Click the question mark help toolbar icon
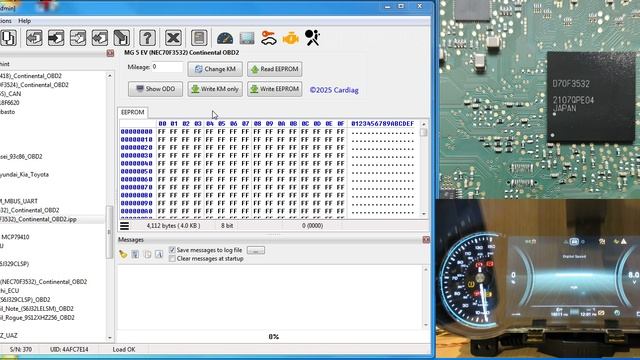Viewport: 640px width, 360px height. [x=147, y=38]
